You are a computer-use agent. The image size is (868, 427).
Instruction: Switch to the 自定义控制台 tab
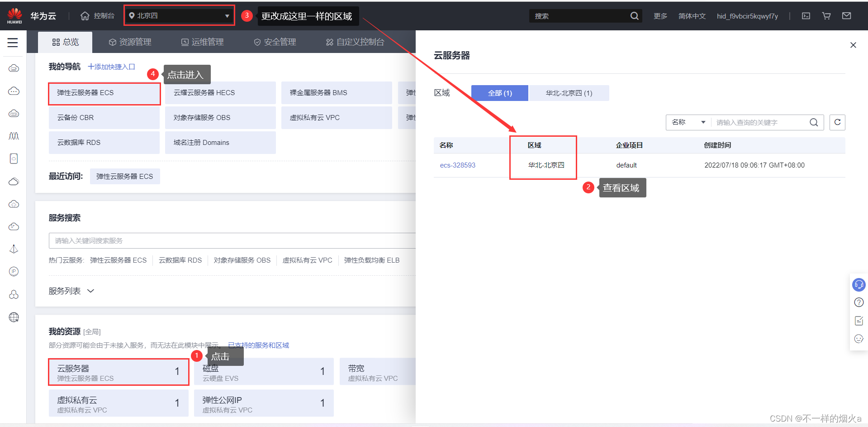tap(355, 42)
